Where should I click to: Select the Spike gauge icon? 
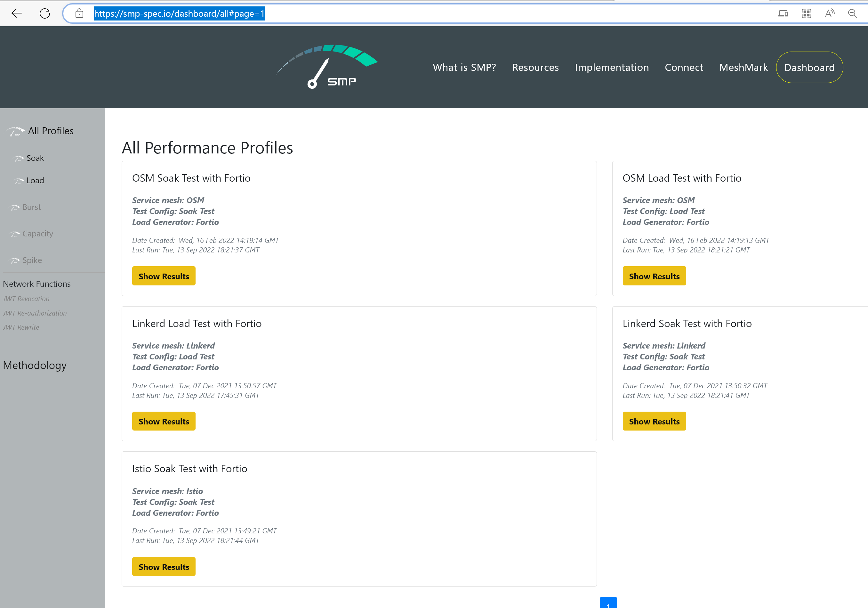[15, 260]
